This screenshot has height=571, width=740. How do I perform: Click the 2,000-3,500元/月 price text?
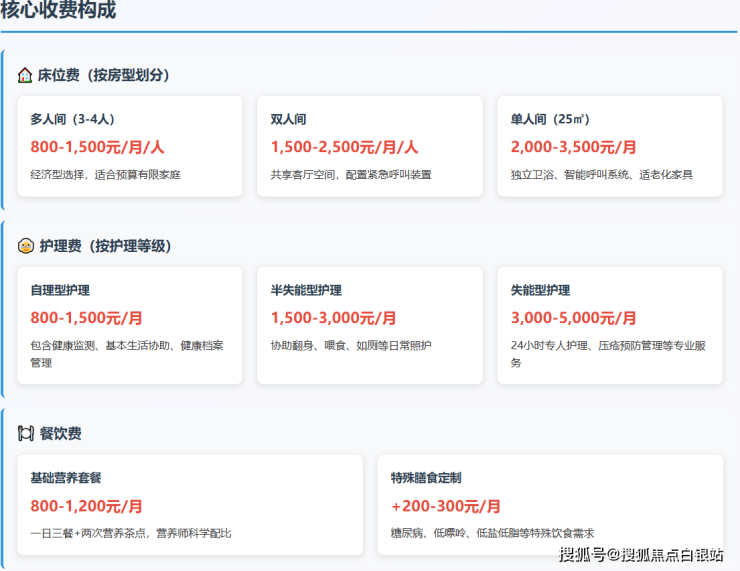pyautogui.click(x=573, y=147)
